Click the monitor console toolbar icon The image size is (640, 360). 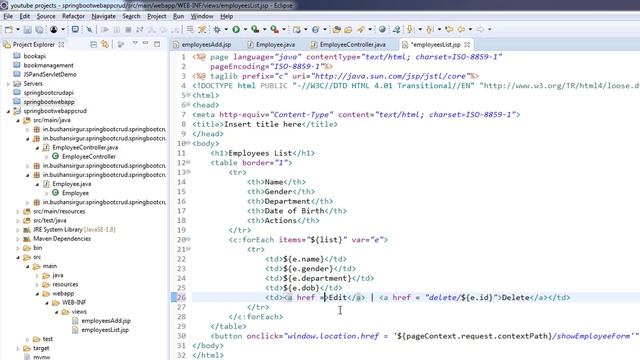pyautogui.click(x=75, y=29)
